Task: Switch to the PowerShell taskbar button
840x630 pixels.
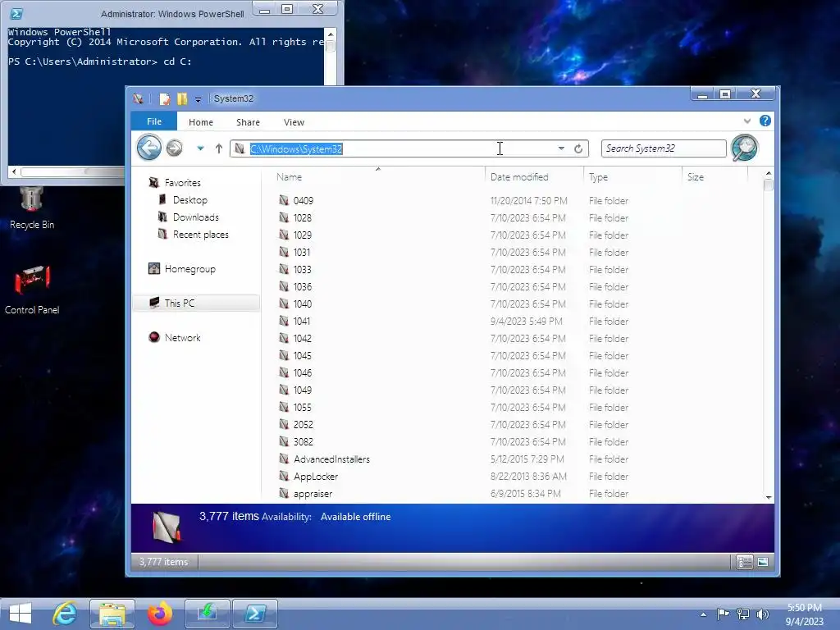Action: 254,614
